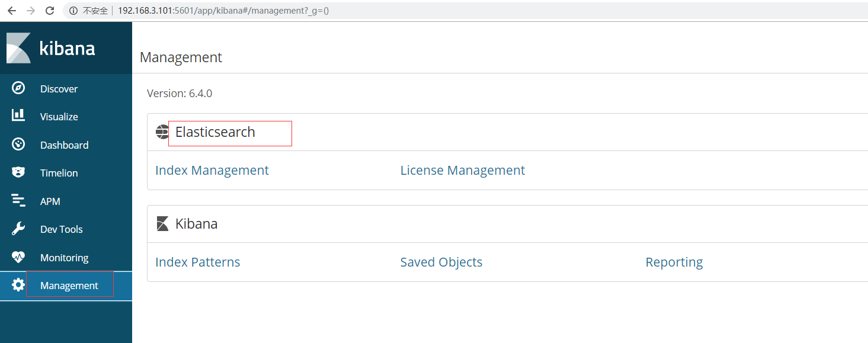Click the Dashboard gauge icon
This screenshot has width=868, height=343.
(x=18, y=144)
